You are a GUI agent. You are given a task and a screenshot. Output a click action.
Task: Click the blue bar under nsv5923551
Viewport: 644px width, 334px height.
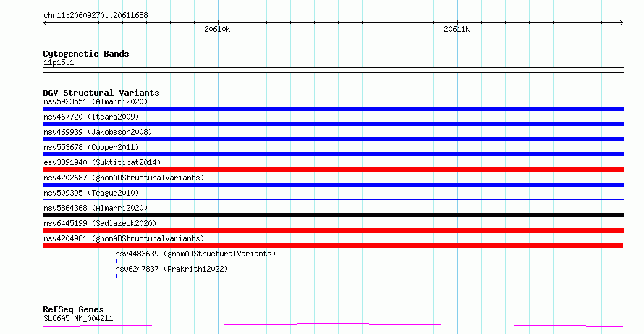point(333,109)
